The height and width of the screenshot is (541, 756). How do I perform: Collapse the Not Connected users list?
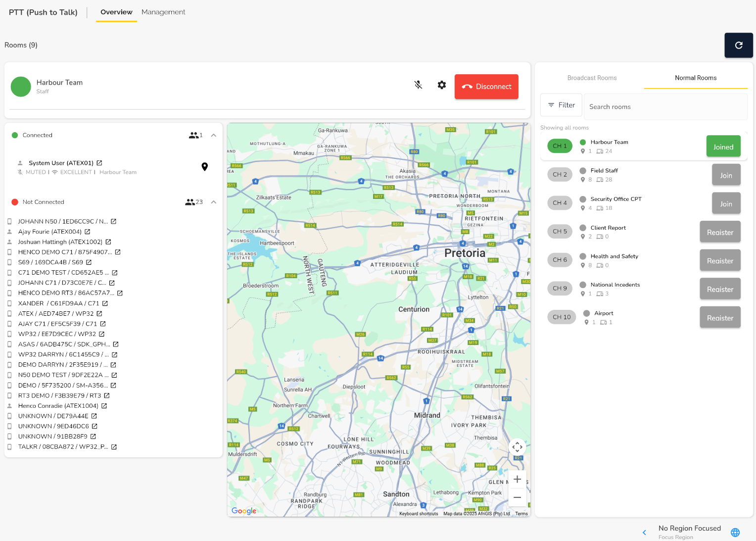click(213, 202)
